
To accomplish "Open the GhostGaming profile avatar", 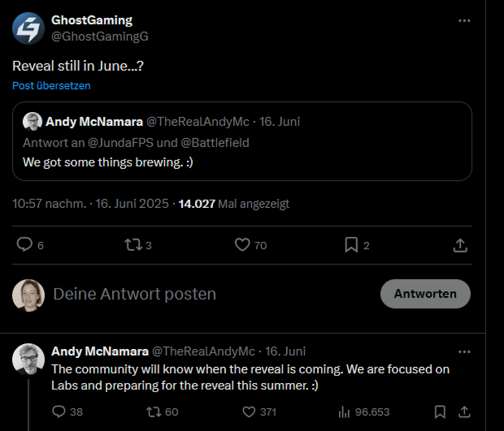I will (28, 28).
